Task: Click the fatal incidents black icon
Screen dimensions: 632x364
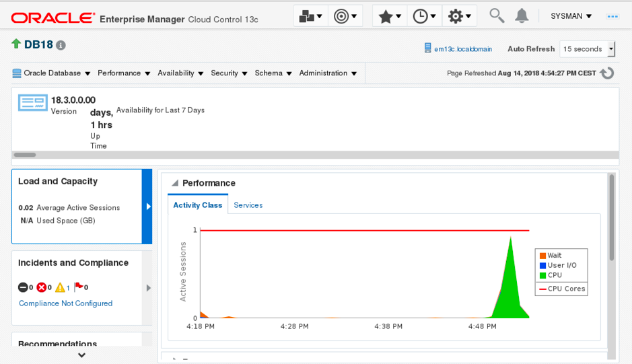Action: pyautogui.click(x=23, y=287)
